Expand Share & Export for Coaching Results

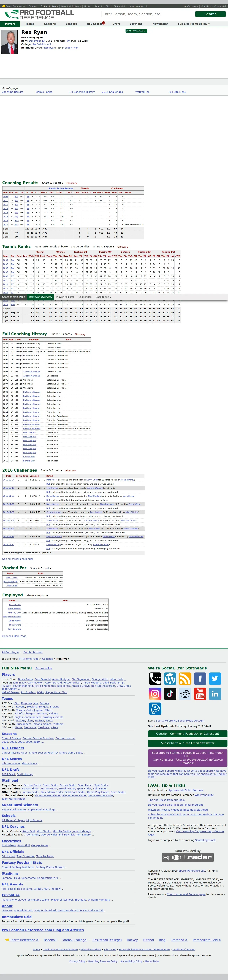click(x=53, y=183)
